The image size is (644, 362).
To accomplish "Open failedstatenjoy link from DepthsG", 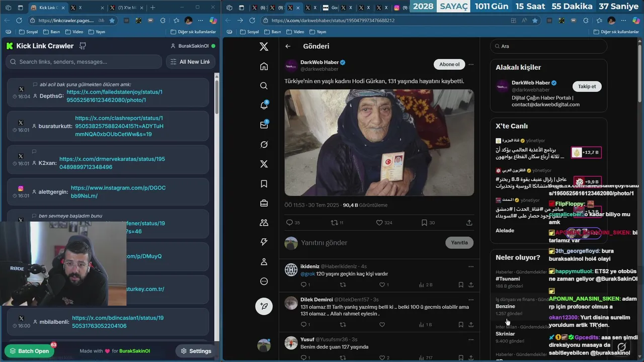I will tap(114, 96).
